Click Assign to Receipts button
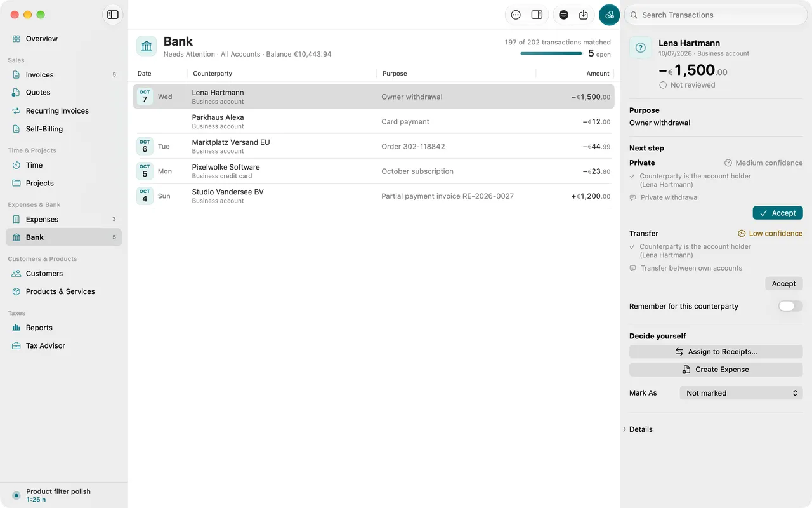Viewport: 812px width, 508px height. 716,352
